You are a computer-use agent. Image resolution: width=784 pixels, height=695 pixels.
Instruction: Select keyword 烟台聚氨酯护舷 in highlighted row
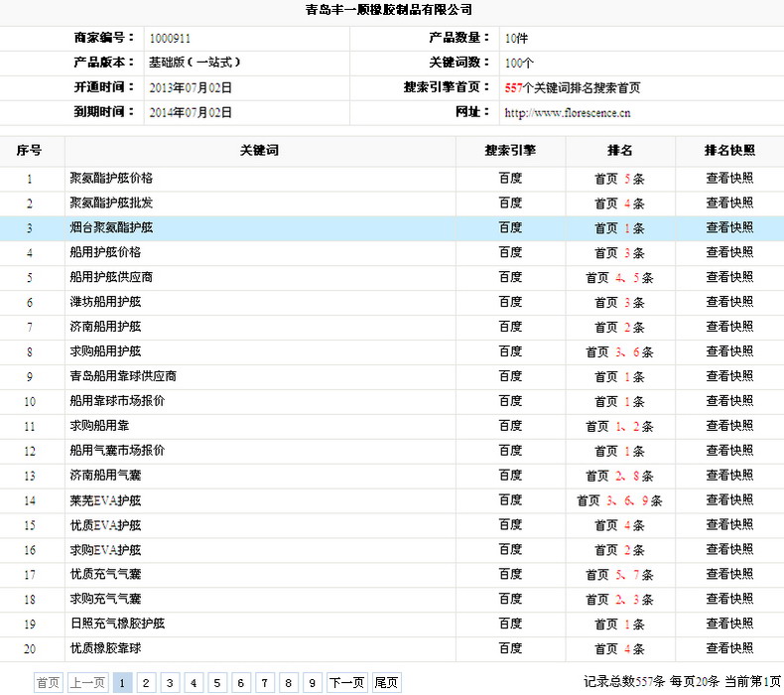111,227
